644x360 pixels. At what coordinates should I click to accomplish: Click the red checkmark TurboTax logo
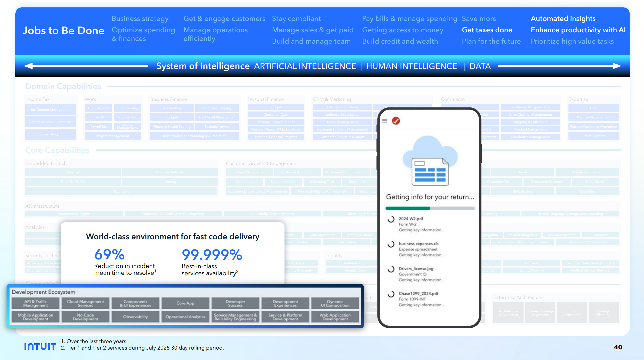tap(396, 121)
